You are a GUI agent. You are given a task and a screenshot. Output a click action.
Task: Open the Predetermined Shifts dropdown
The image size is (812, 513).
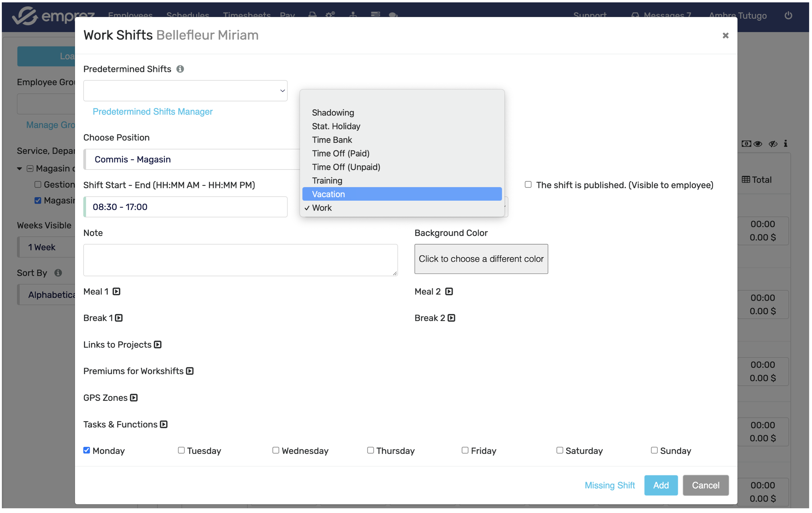(x=185, y=91)
